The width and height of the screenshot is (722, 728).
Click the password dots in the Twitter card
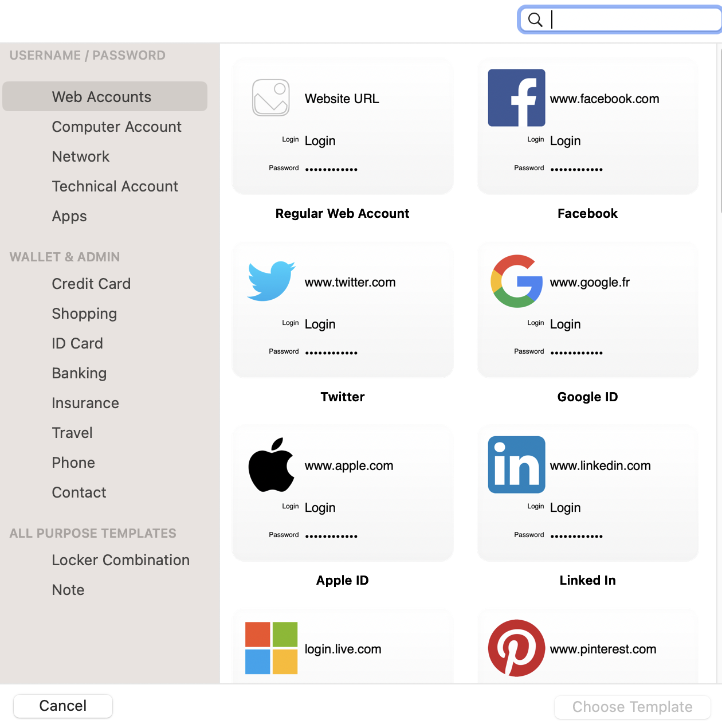click(x=331, y=353)
